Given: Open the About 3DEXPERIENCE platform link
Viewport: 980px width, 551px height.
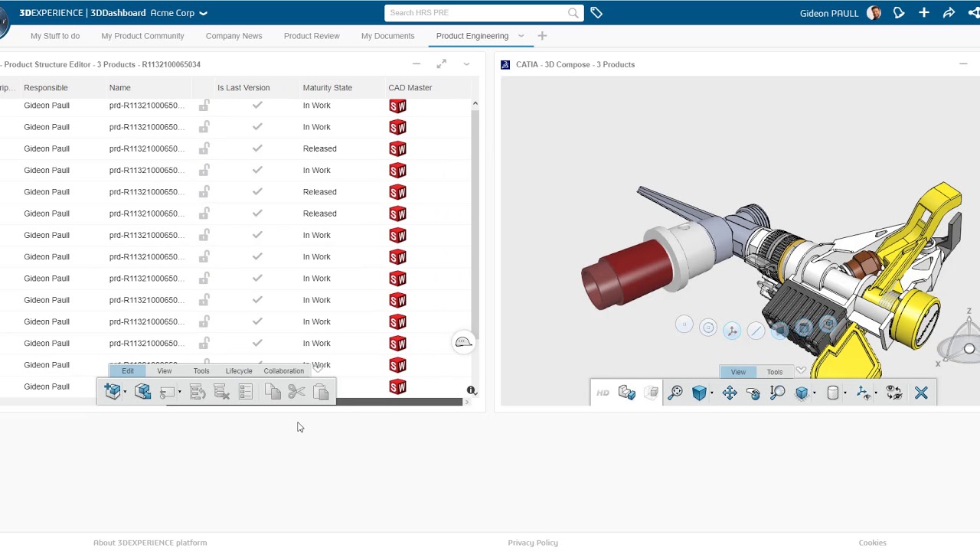Looking at the screenshot, I should coord(150,543).
